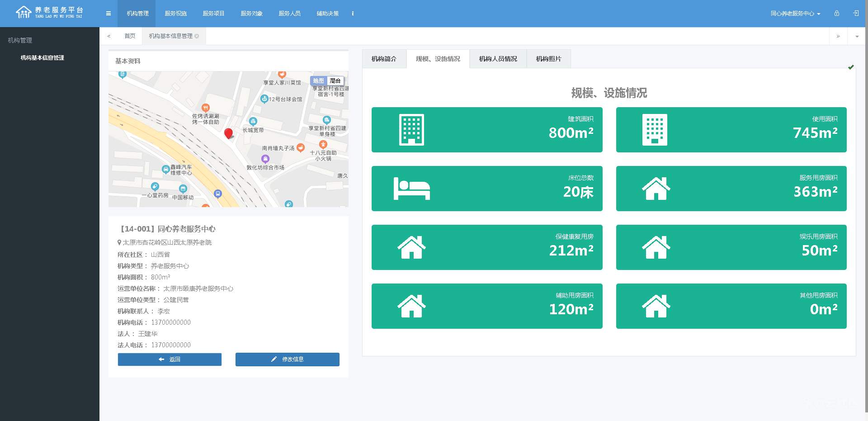Click the 佐烤诱涮涮烤一体自助 marker icon on map

[x=206, y=108]
